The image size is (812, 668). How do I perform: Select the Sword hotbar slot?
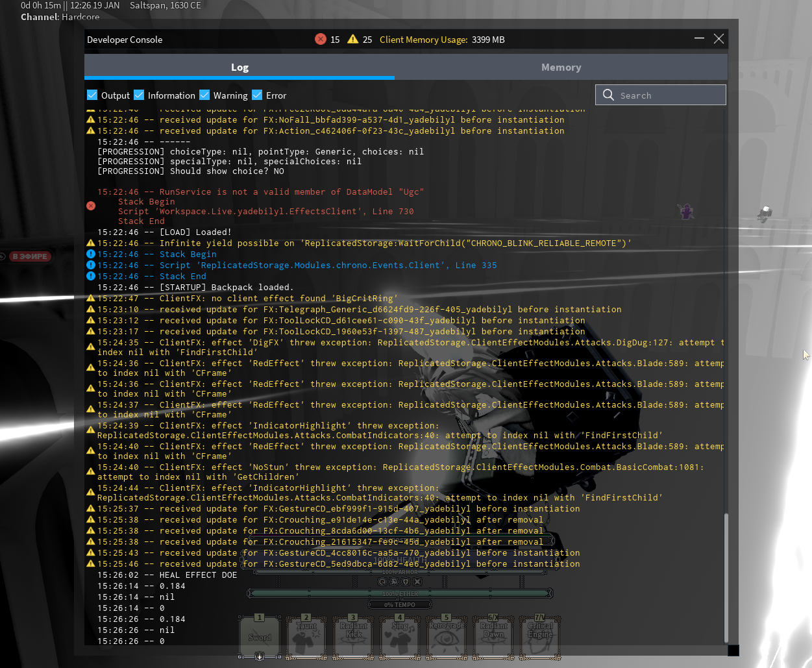(260, 636)
